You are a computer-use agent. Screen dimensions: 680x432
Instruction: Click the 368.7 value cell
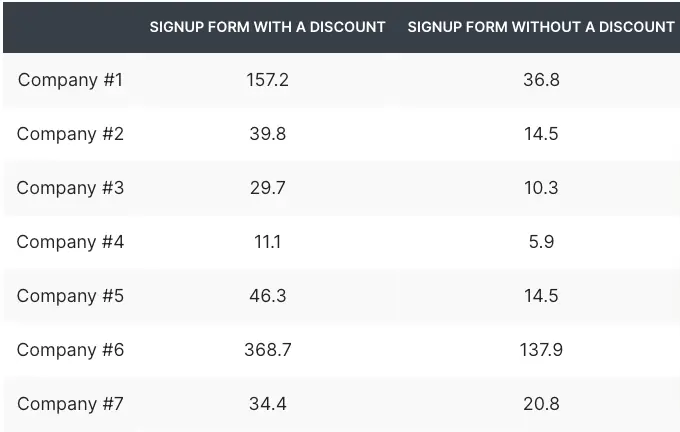[x=267, y=350]
